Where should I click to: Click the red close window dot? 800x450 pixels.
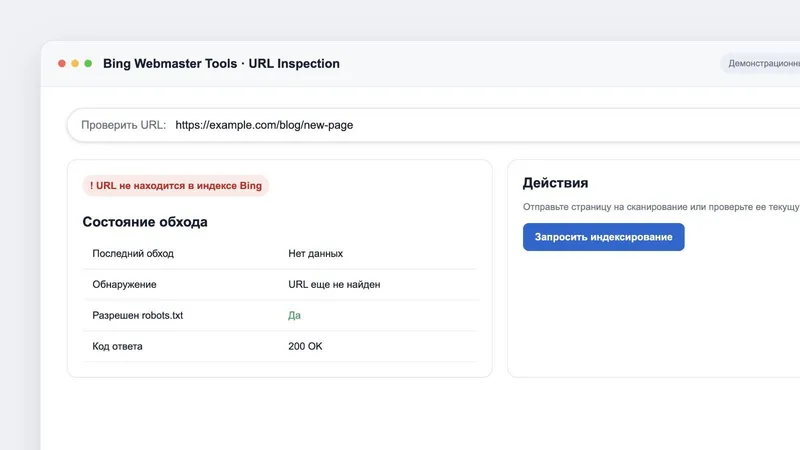[62, 63]
